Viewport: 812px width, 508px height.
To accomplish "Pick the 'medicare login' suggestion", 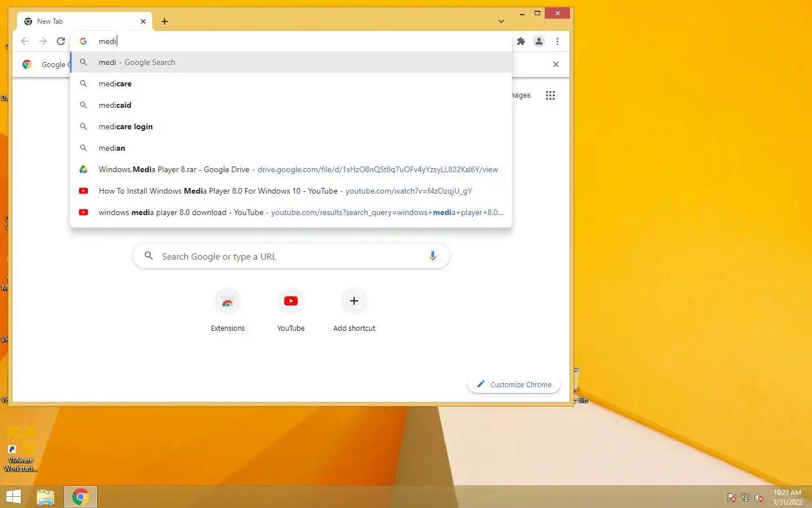I will (x=291, y=126).
